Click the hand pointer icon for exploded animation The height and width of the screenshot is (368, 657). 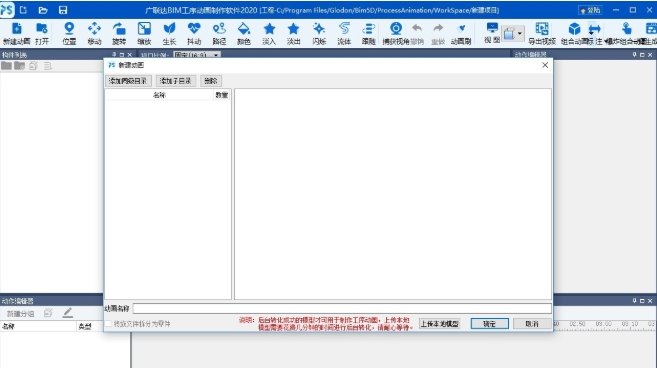coord(626,29)
